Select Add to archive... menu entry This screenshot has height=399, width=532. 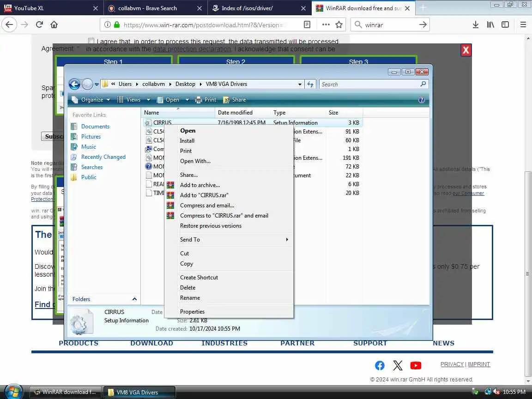point(229,185)
